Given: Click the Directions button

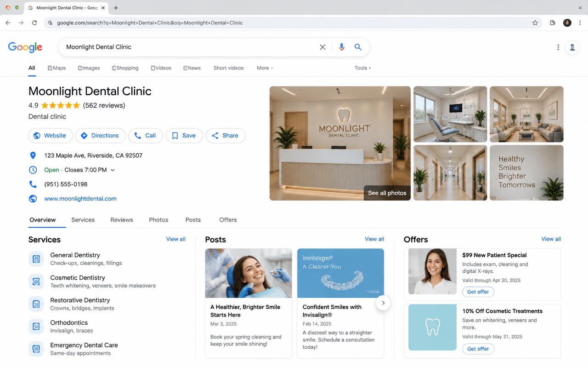Looking at the screenshot, I should (x=100, y=136).
